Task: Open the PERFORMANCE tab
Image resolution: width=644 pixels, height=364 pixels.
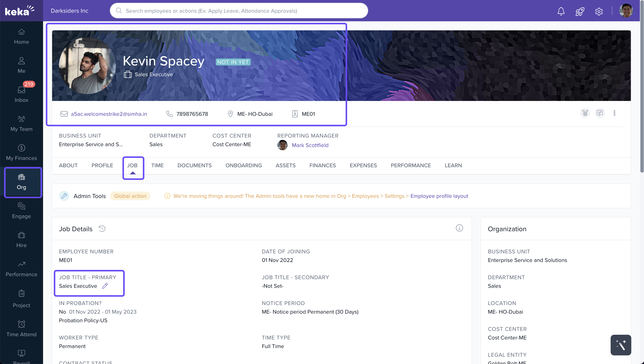Action: pyautogui.click(x=411, y=165)
